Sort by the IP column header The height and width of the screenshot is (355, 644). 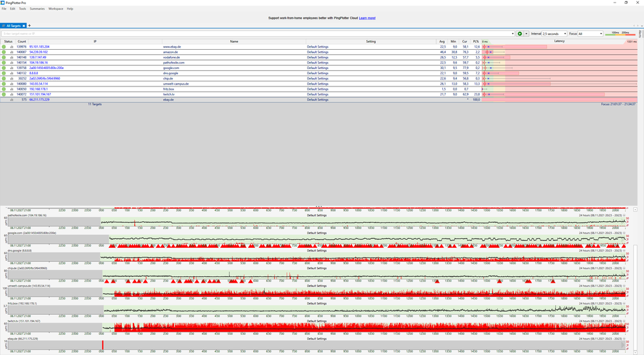95,41
